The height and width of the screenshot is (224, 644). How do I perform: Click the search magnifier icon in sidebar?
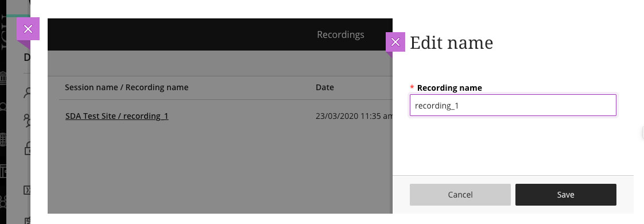coord(3,107)
